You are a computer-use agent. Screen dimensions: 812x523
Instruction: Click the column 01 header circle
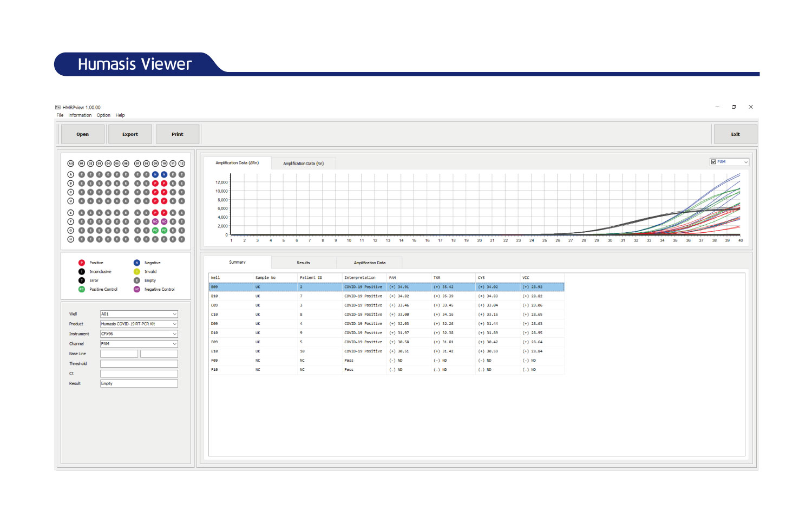82,164
